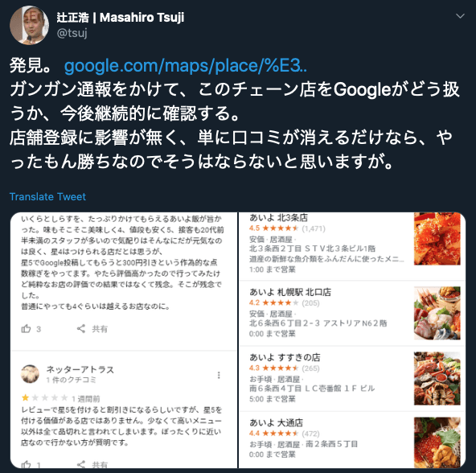
Task: Click Translate Tweet
Action: tap(47, 196)
